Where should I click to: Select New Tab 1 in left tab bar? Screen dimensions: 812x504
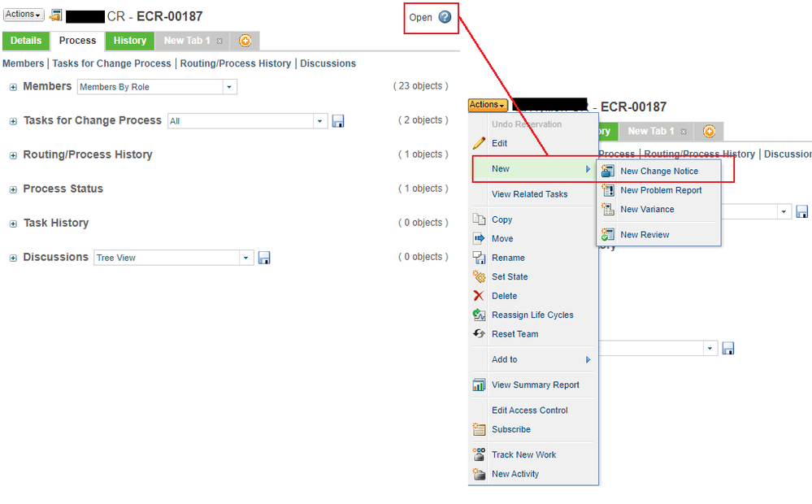pos(186,41)
